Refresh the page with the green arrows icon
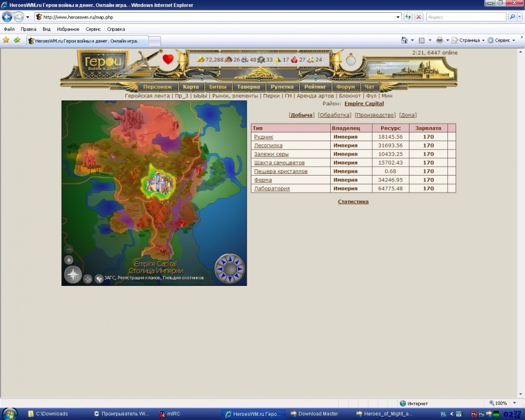 [x=408, y=17]
